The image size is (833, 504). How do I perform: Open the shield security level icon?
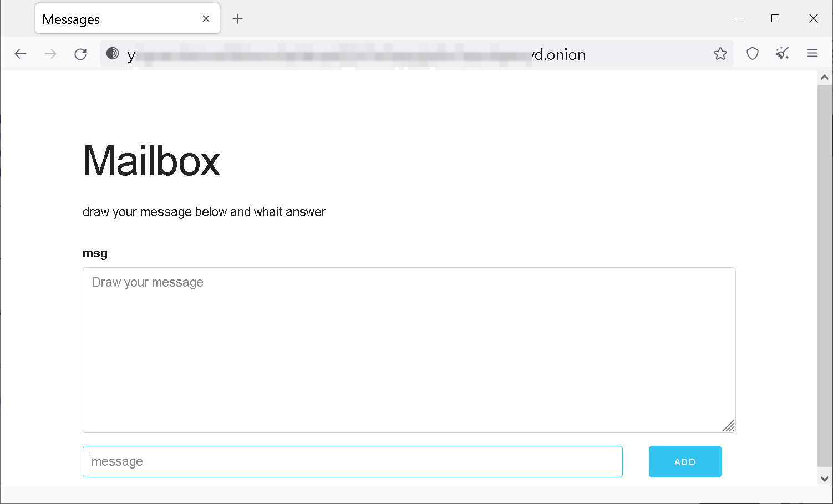(753, 54)
